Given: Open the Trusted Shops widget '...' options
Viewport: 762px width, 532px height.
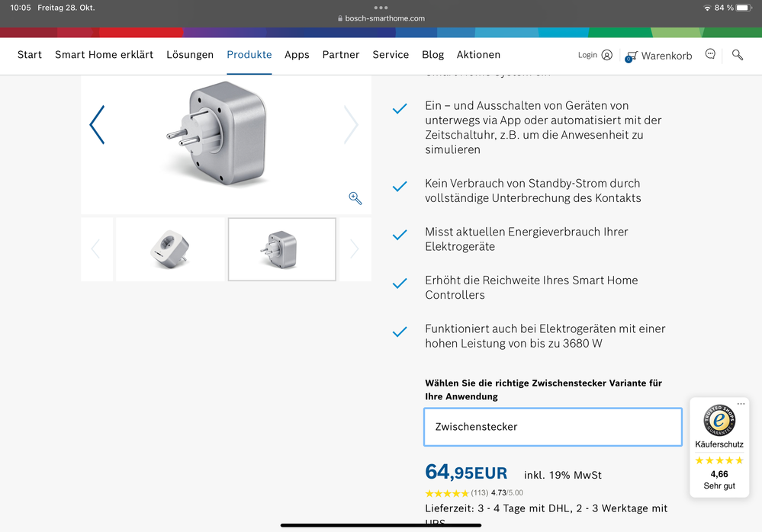Looking at the screenshot, I should [x=741, y=402].
